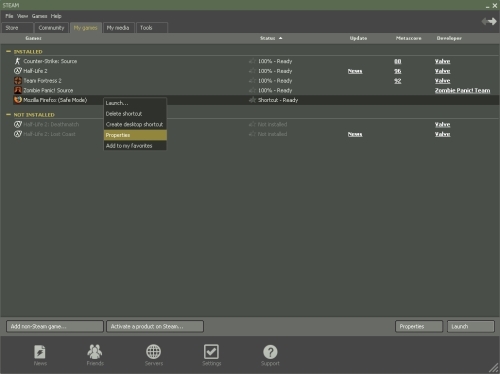Open Metascore 96 link for Half-Life 2
This screenshot has height=374, width=500.
398,71
